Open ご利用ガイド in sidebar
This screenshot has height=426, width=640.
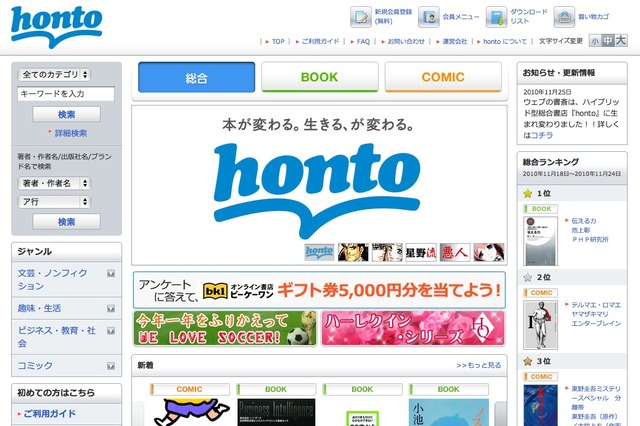49,413
